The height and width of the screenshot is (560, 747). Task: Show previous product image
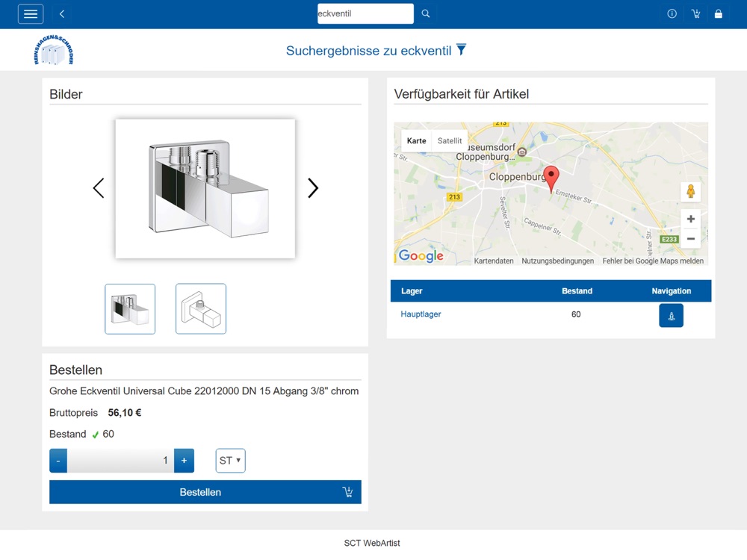pos(99,188)
